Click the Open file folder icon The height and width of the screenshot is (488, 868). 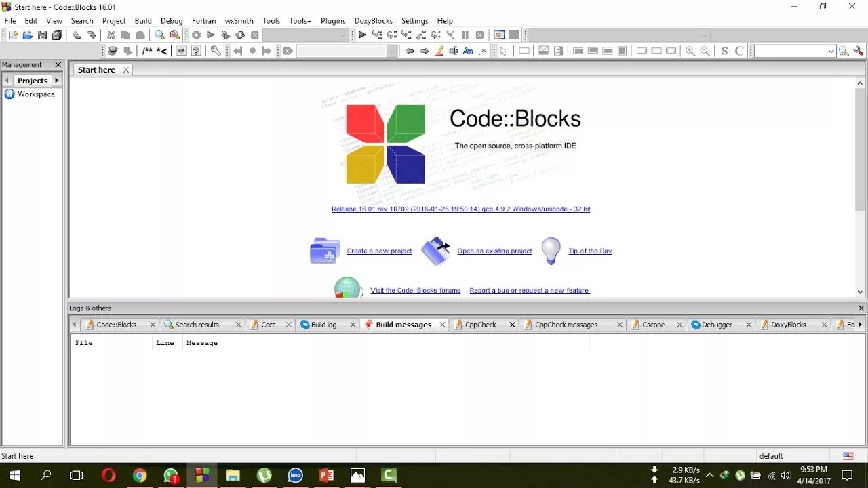tap(28, 35)
